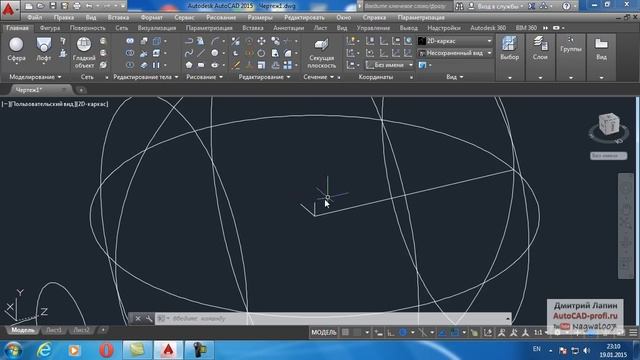Add a new layout with plus button
Viewport: 640px width, 360px height.
(103, 330)
